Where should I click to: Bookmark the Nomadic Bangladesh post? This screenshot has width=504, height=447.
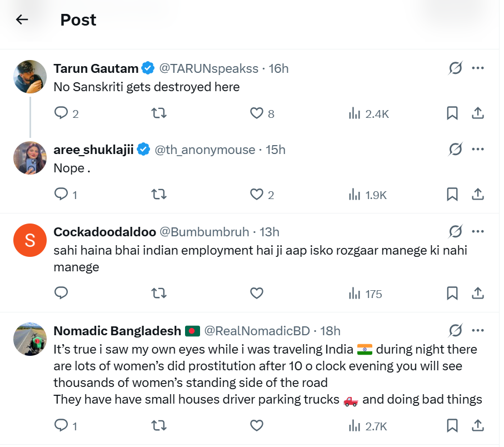[452, 426]
